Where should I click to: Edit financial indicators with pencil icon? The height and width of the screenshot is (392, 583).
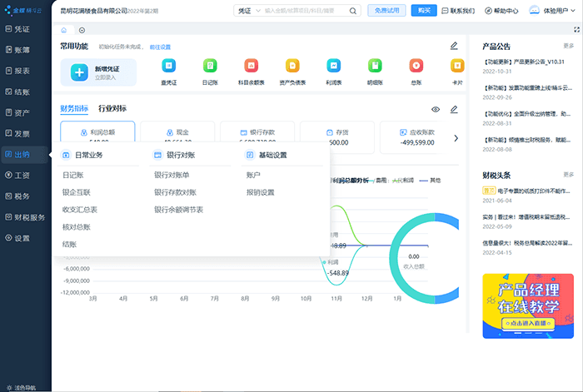454,109
